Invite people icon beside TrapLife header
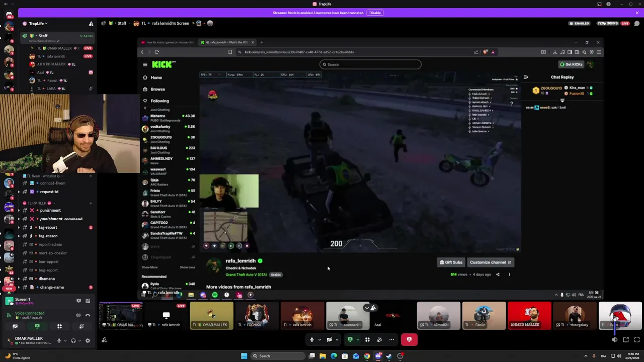Image resolution: width=644 pixels, height=362 pixels. click(91, 24)
